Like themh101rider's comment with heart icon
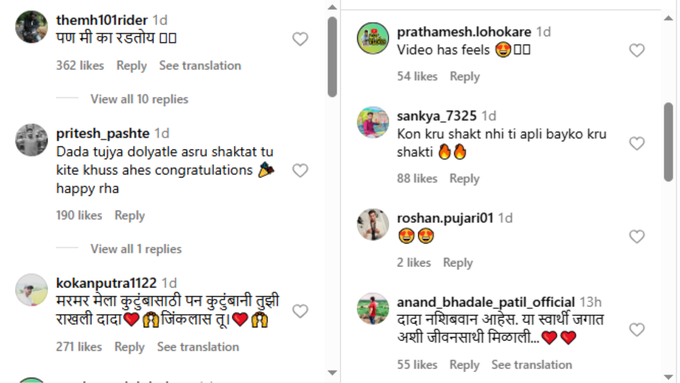The image size is (680, 383). pos(300,39)
